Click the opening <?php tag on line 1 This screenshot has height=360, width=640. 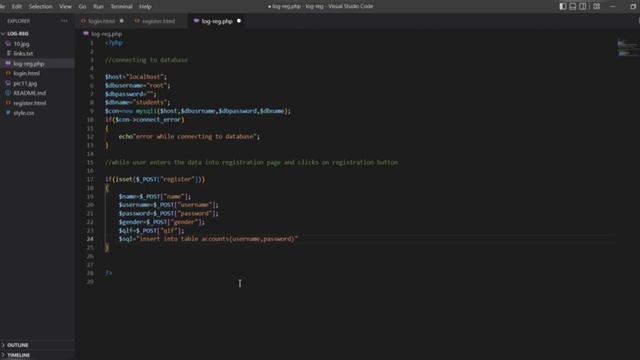coord(114,43)
